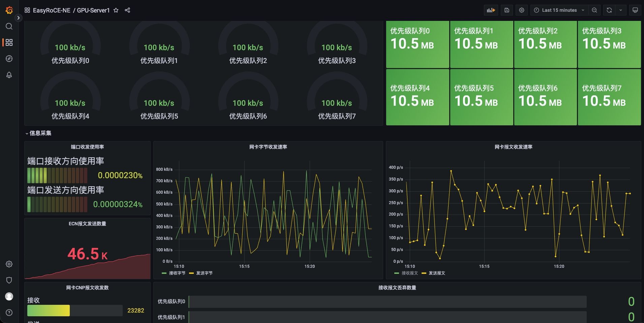Open the Configuration gear in sidebar
The width and height of the screenshot is (644, 323).
(9, 264)
